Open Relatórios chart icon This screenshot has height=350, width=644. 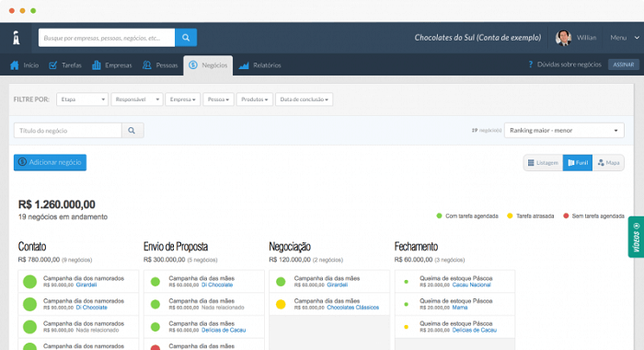point(244,65)
